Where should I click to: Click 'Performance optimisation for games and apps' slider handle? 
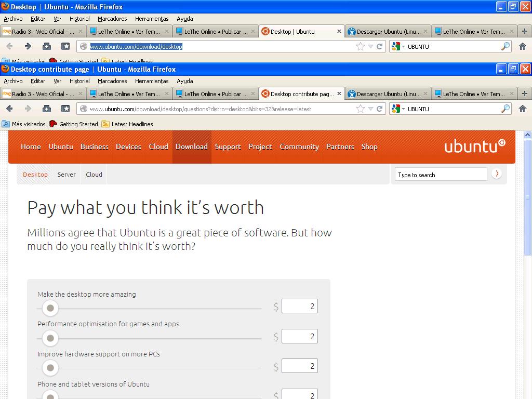click(x=50, y=338)
